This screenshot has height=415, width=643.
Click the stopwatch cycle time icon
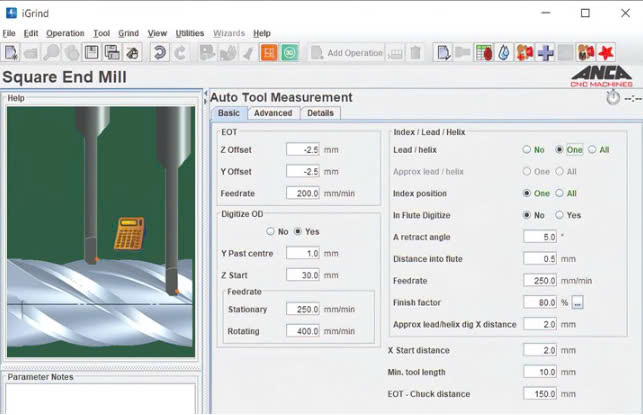[612, 97]
